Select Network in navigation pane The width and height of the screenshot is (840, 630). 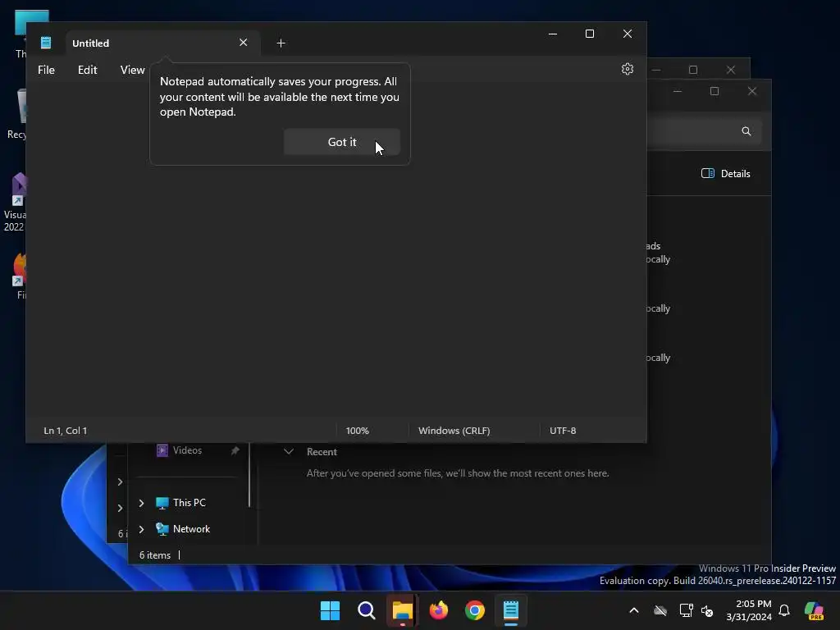tap(191, 529)
